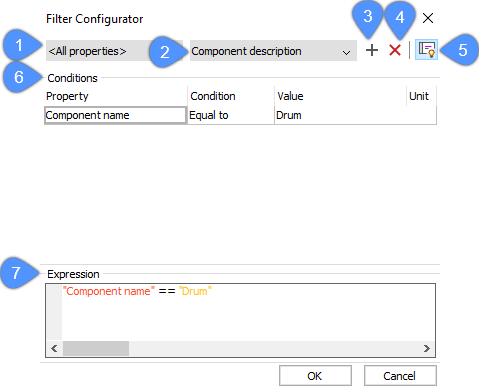
Task: Open the <All properties> category dropdown
Action: [114, 51]
